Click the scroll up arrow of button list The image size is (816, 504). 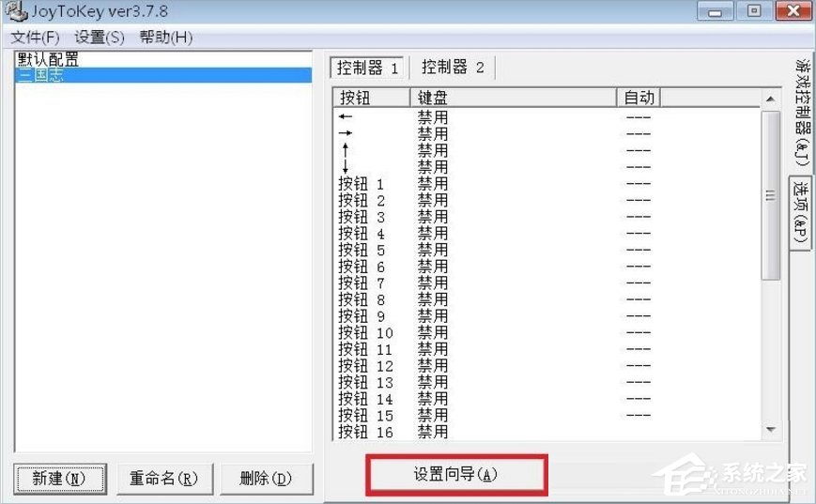[771, 99]
